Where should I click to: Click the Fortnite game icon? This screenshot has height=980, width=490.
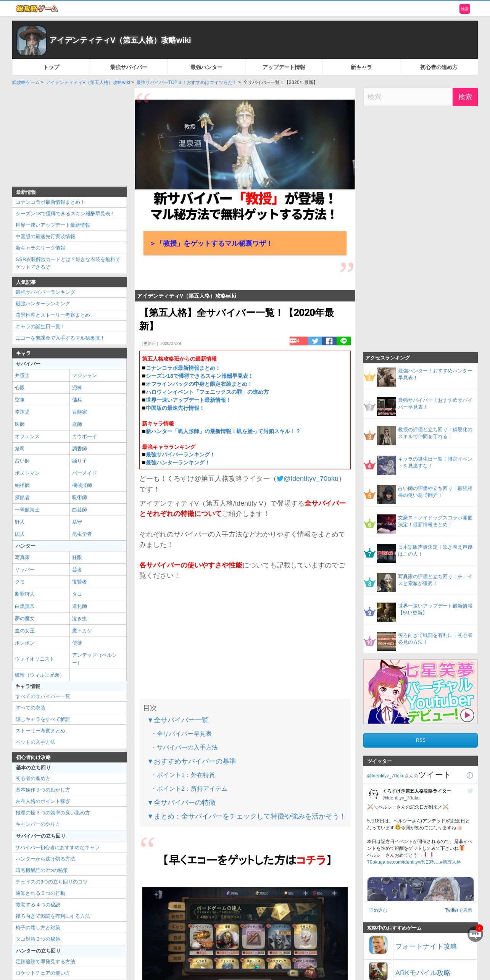coord(378,945)
